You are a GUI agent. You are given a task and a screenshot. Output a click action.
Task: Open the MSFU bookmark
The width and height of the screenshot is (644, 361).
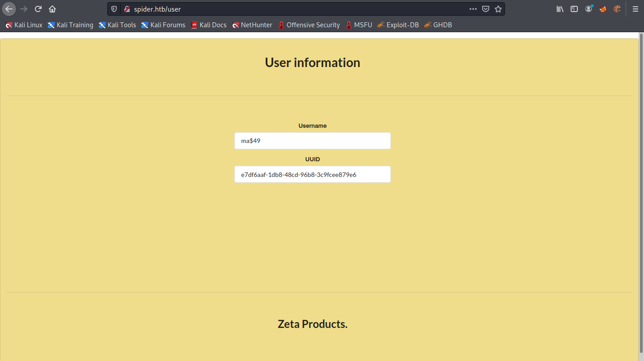(359, 25)
